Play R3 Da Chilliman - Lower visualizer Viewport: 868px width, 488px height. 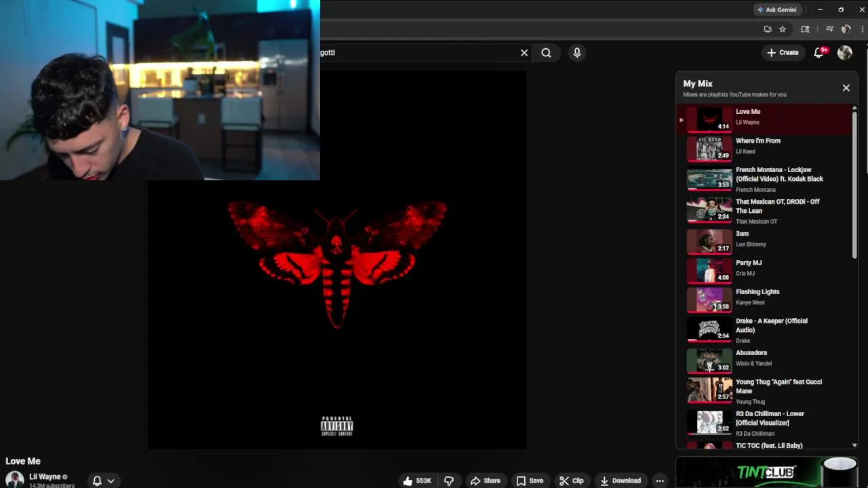(x=764, y=423)
